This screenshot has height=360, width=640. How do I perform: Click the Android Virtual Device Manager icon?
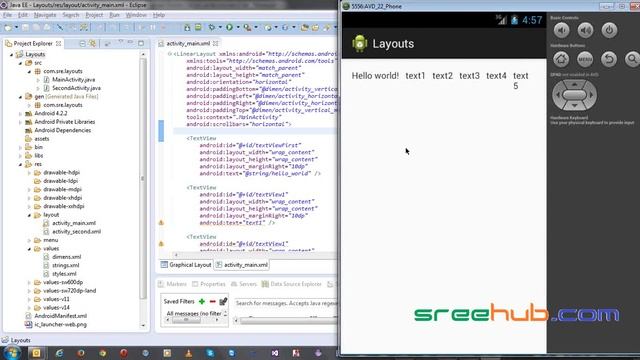[x=198, y=27]
